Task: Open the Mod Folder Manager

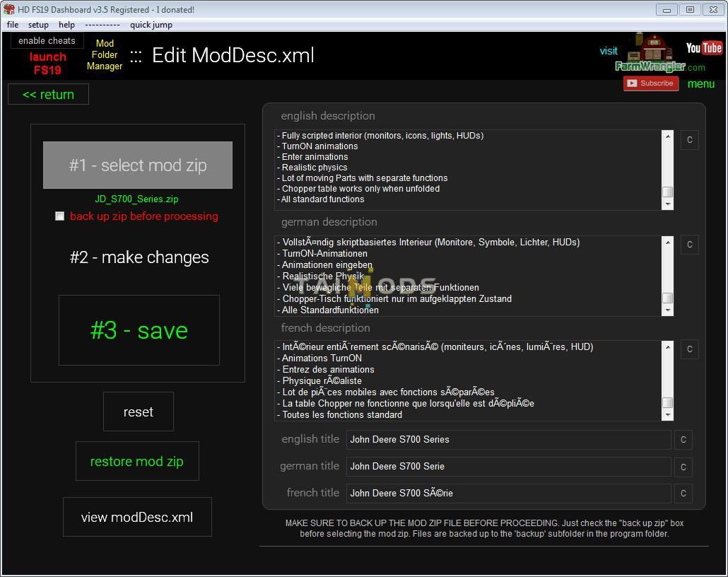Action: point(105,55)
